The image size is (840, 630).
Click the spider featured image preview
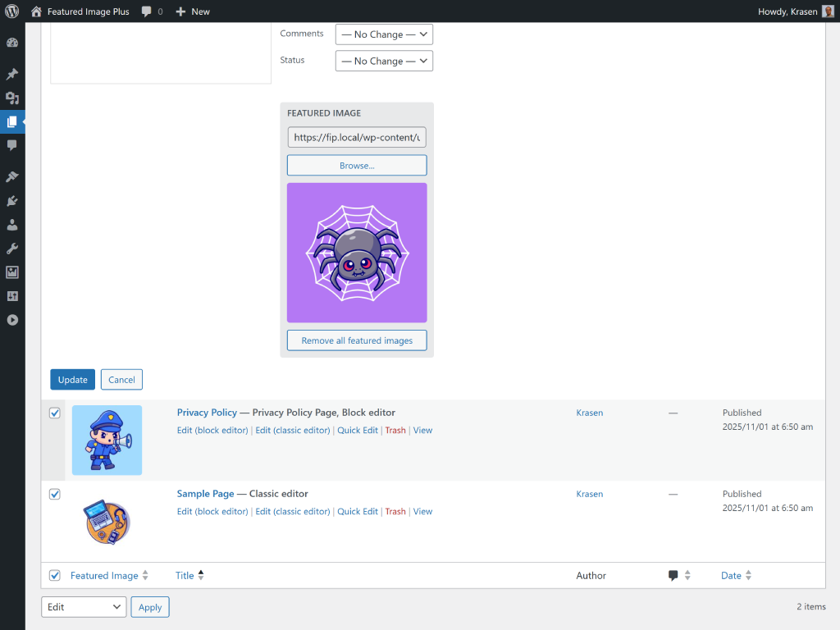356,252
